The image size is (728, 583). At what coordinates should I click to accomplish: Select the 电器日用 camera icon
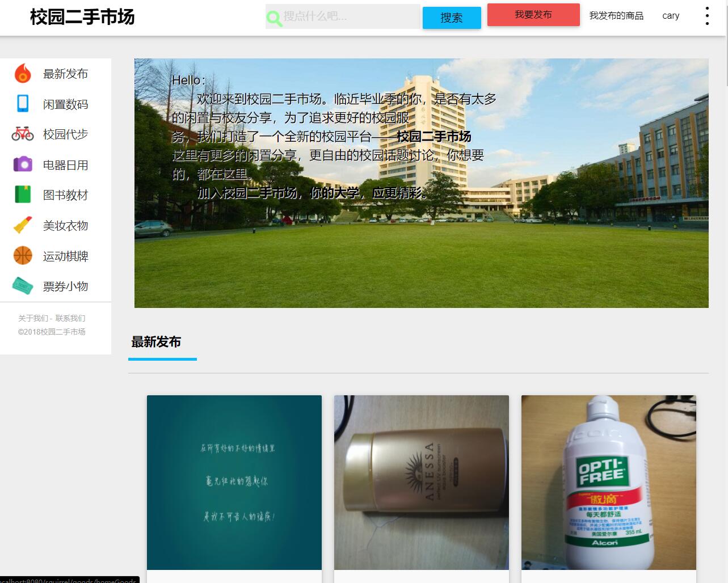[23, 164]
